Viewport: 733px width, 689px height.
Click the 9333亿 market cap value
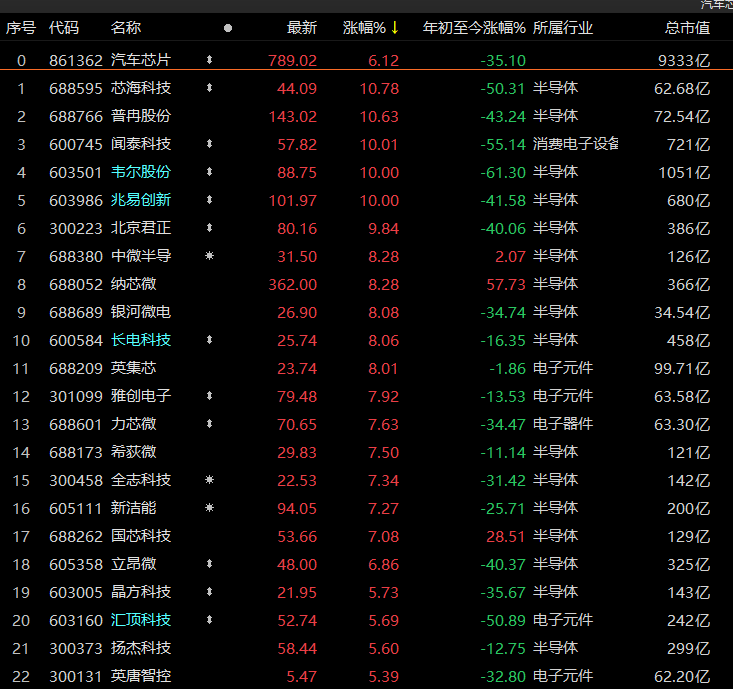tap(684, 60)
